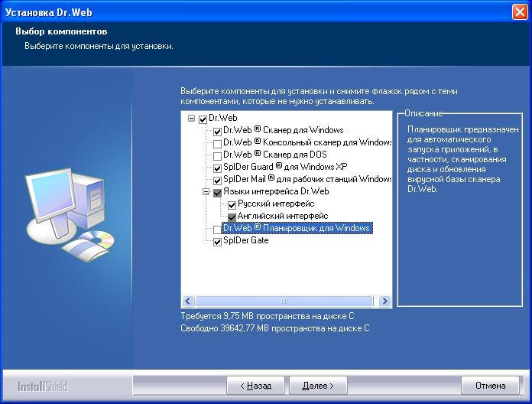Toggle the root Dr.Web component checkbox
The image size is (532, 404).
(203, 119)
